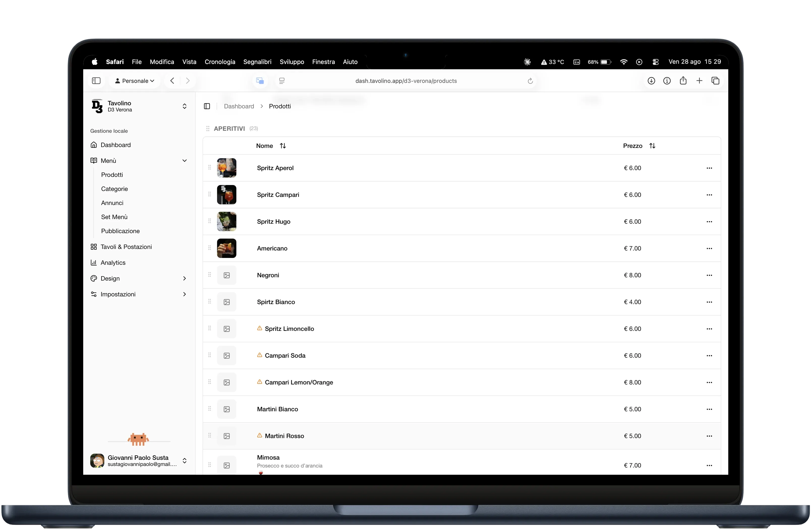
Task: Click the Safari share icon
Action: [x=683, y=81]
